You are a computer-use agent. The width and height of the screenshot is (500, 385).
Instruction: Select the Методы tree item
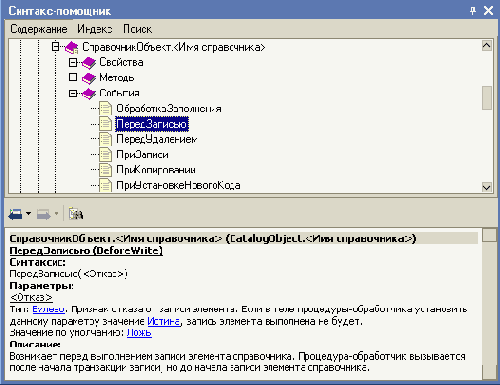(x=117, y=78)
